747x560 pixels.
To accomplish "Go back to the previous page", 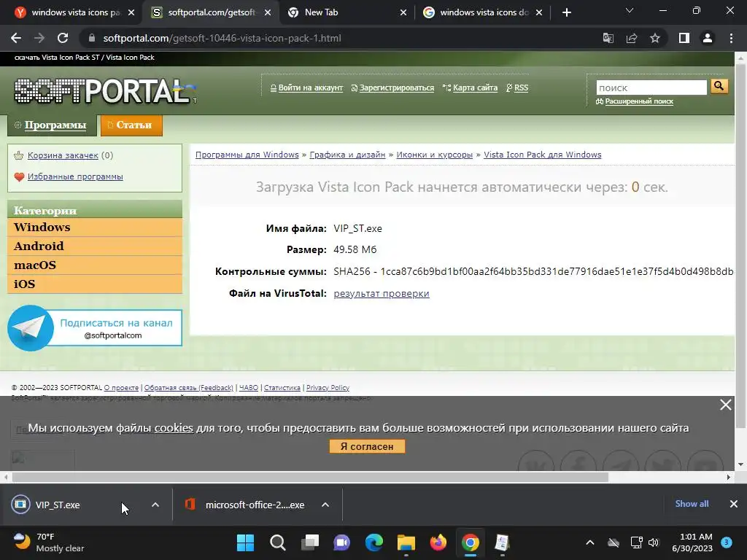I will click(x=16, y=38).
